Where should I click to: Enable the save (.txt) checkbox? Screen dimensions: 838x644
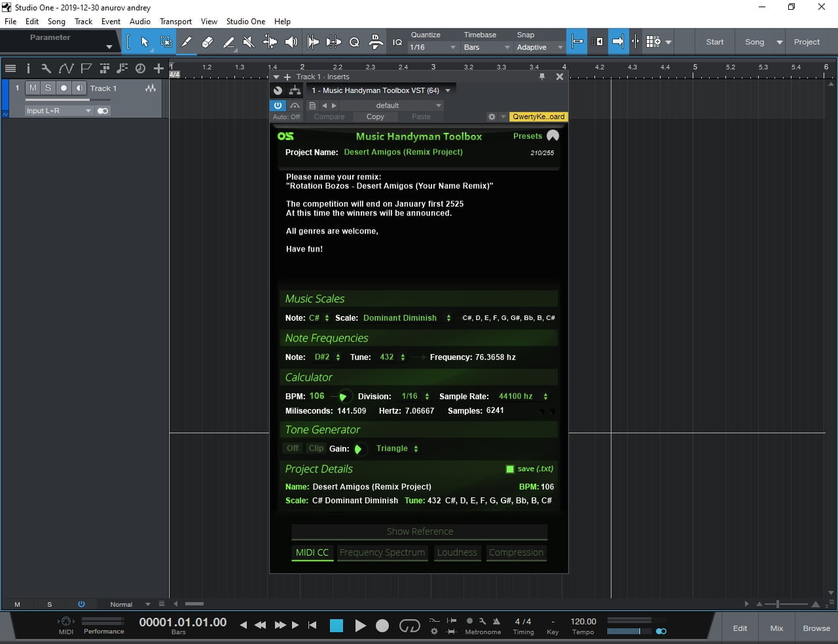pyautogui.click(x=510, y=469)
